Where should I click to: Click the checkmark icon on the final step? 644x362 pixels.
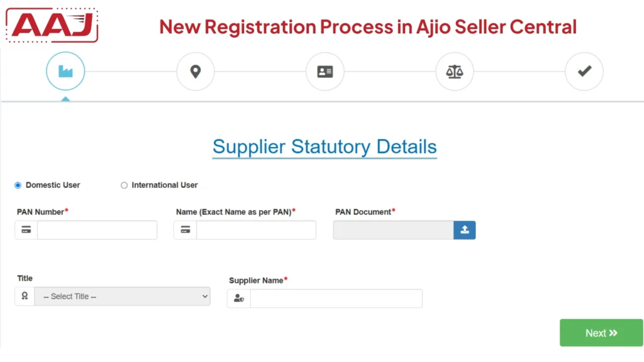tap(584, 71)
